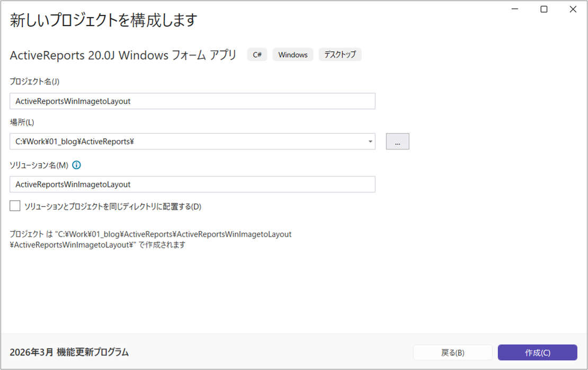
Task: Select the デスクトップ project type tag
Action: 340,55
